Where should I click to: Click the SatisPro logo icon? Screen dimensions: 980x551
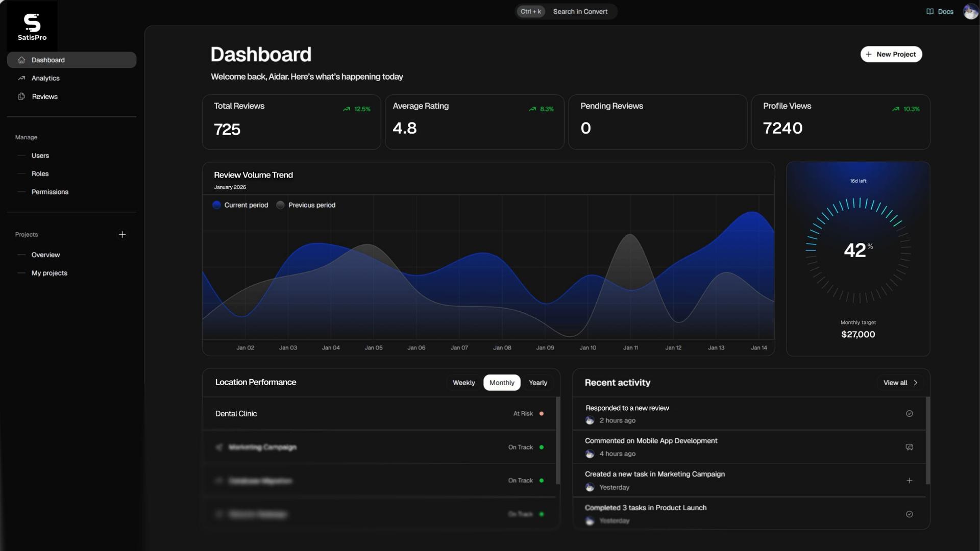[x=32, y=23]
